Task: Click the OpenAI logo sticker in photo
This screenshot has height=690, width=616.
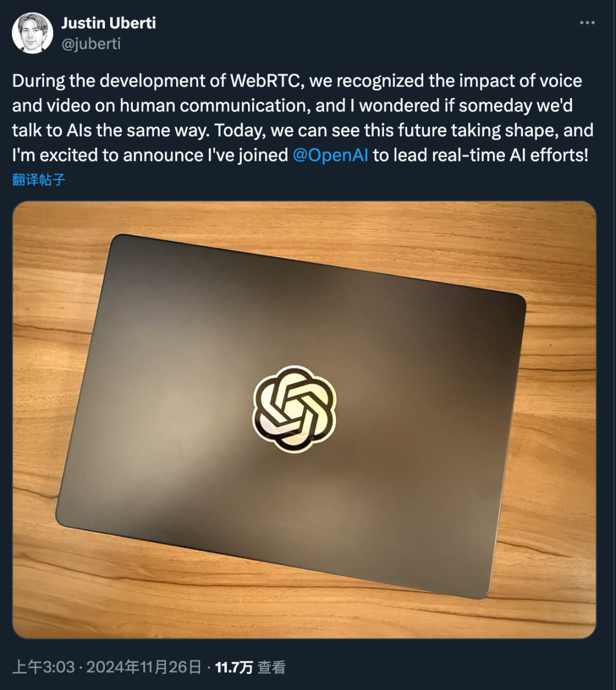Action: point(294,408)
